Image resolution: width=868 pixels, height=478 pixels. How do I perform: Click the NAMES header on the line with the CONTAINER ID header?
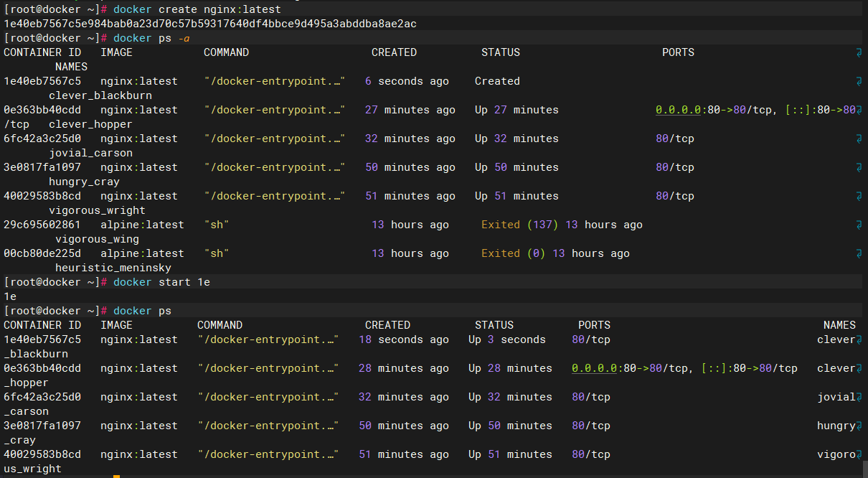tap(839, 325)
